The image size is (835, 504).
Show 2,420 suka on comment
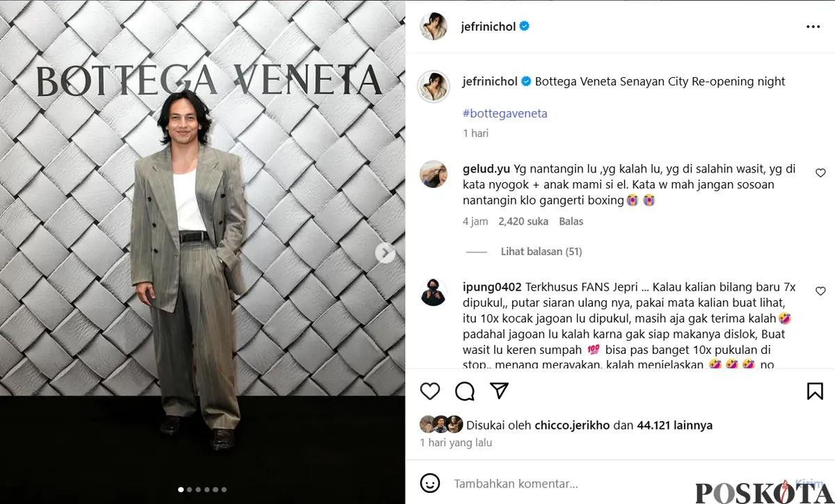522,221
